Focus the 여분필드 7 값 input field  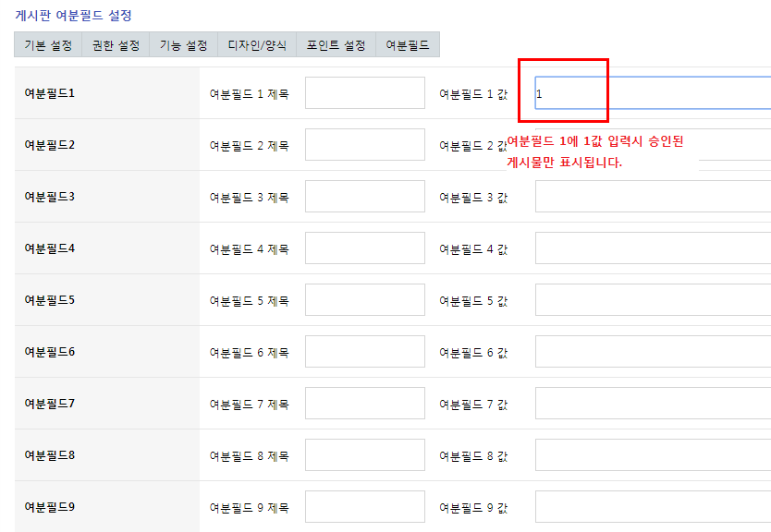coord(653,404)
